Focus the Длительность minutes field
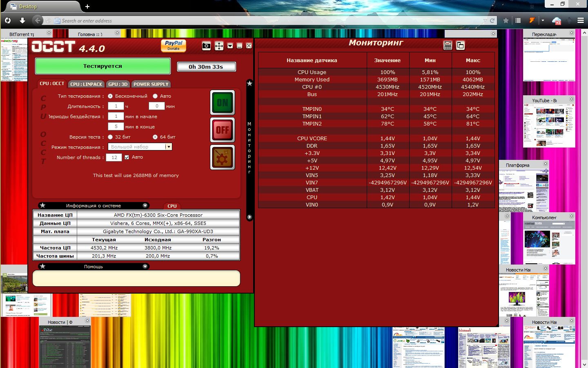The width and height of the screenshot is (588, 368). click(x=157, y=106)
